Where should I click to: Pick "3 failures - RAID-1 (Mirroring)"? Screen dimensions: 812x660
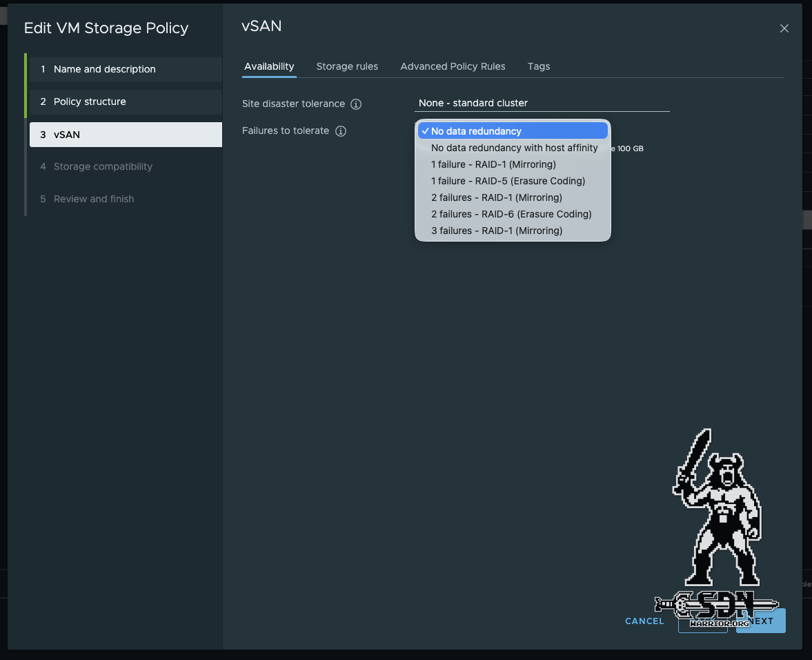tap(495, 231)
